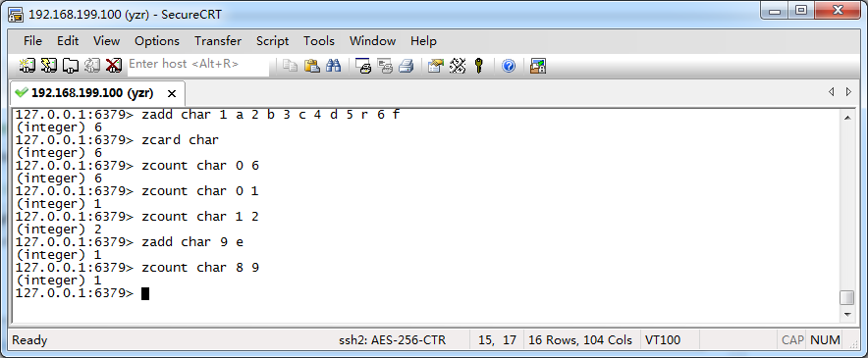
Task: Open Find with the binoculars icon
Action: [333, 66]
